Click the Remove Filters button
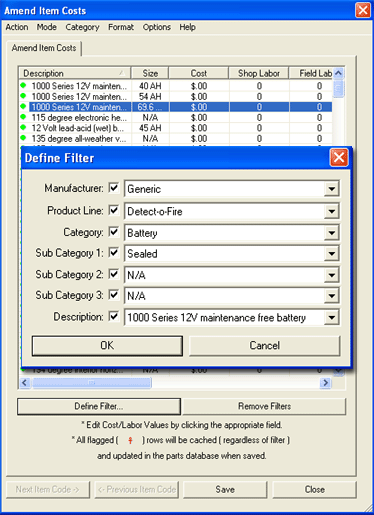 265,406
